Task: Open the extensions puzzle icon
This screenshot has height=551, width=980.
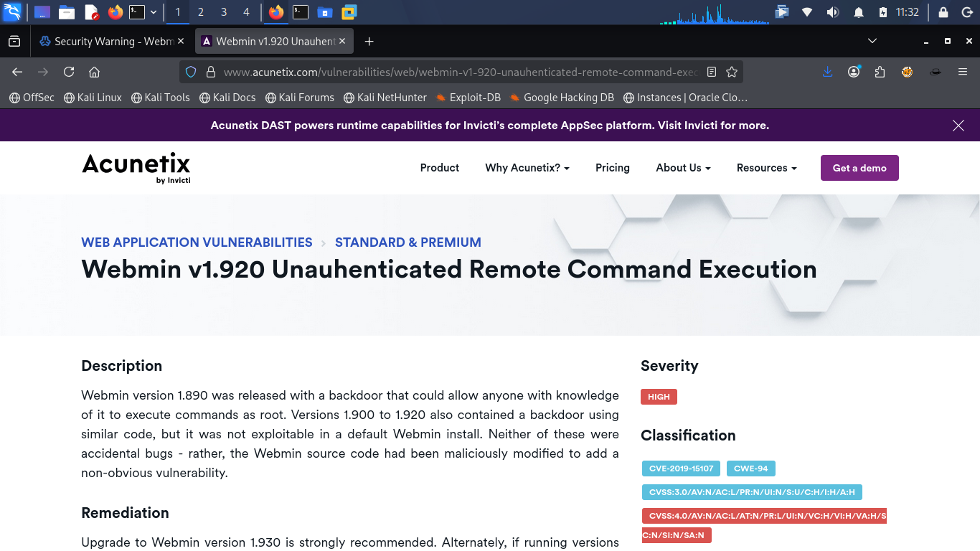Action: 880,72
